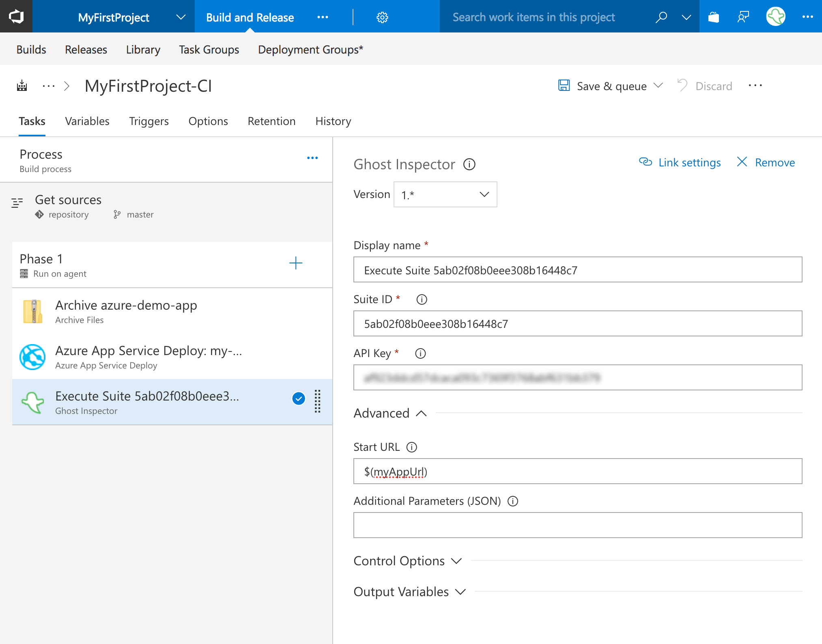Open the Version 1.* dropdown
Viewport: 822px width, 644px height.
[x=445, y=194]
